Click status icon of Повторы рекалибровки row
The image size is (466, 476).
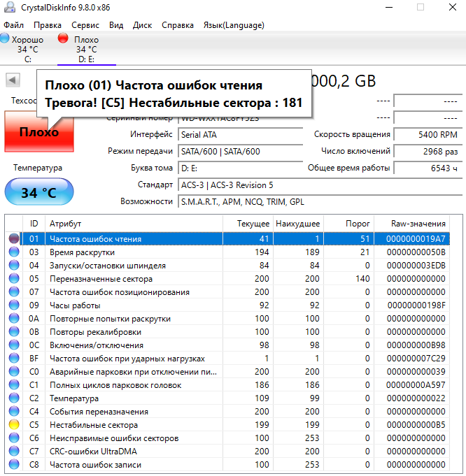pyautogui.click(x=14, y=331)
